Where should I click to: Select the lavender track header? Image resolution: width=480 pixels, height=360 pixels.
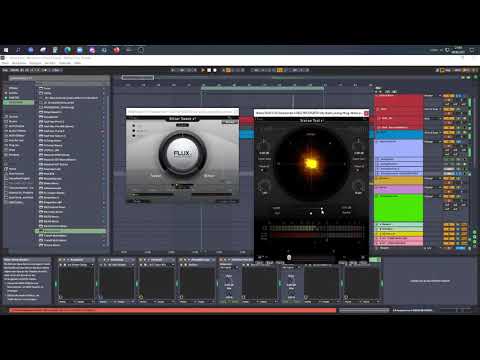[399, 148]
